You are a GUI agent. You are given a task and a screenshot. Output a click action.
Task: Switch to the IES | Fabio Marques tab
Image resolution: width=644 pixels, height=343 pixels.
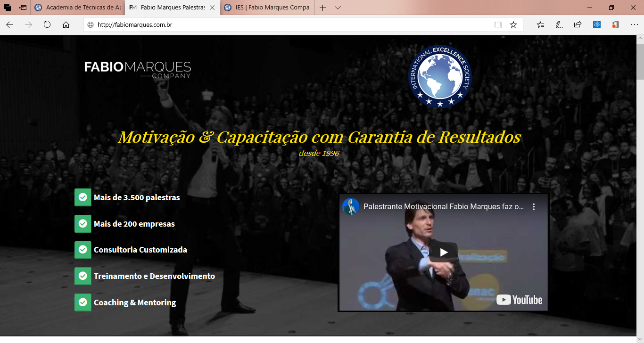(267, 8)
